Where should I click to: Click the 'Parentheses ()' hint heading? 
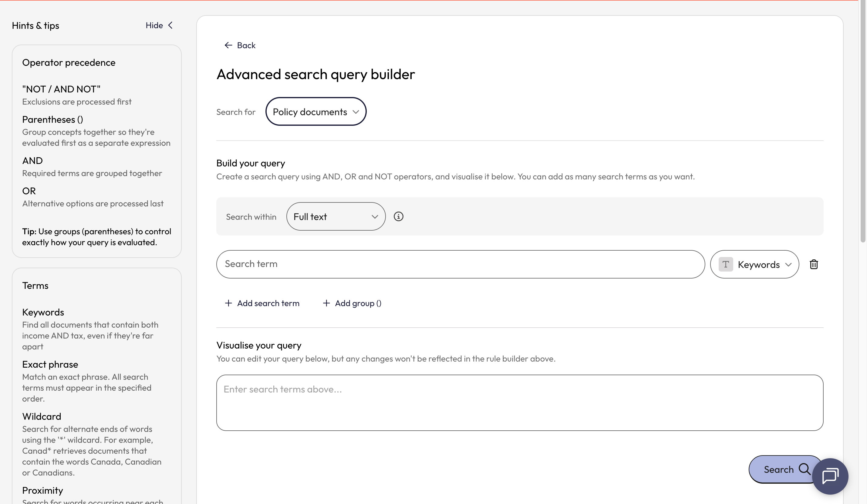tap(53, 119)
